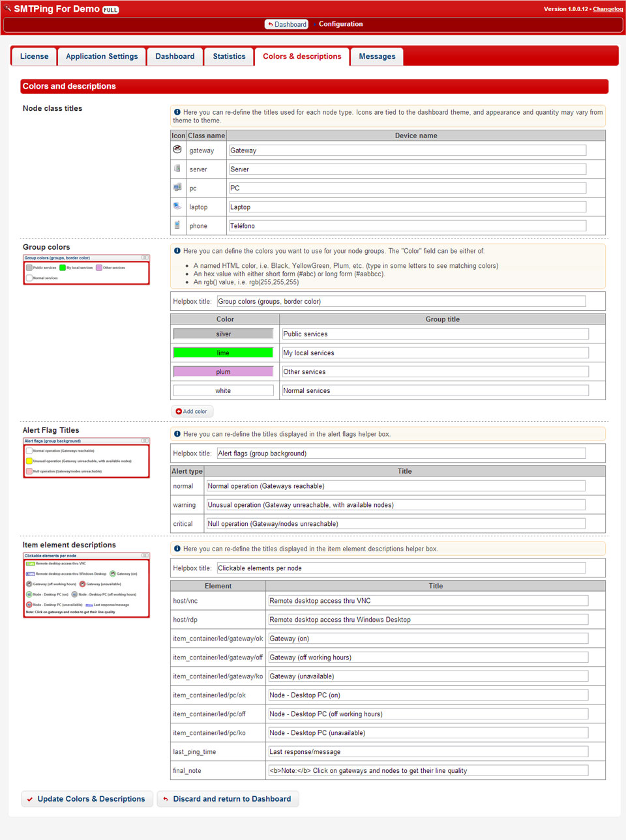Click the Gateway (on) icon in preview box
Image resolution: width=626 pixels, height=840 pixels.
pyautogui.click(x=113, y=573)
